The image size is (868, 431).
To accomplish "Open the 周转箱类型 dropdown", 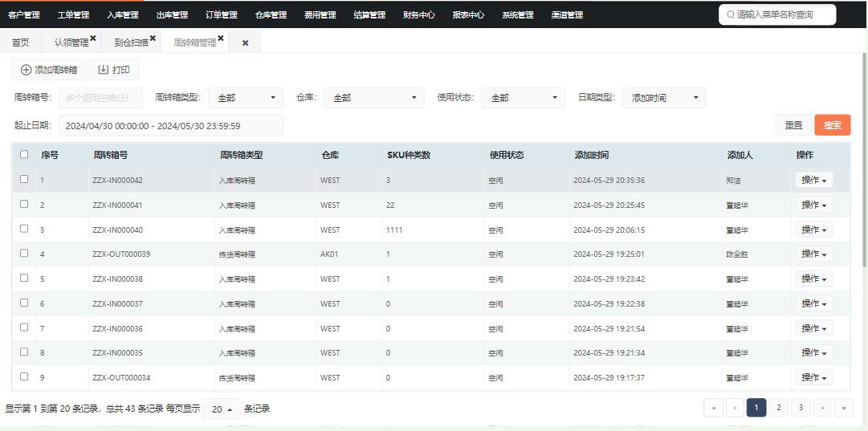I will pos(245,98).
